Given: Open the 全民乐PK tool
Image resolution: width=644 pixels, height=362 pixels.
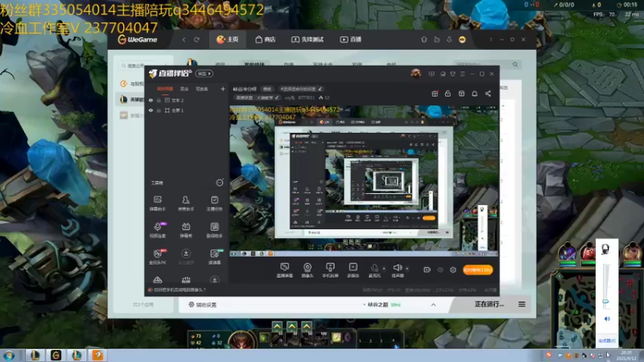Looking at the screenshot, I should pyautogui.click(x=157, y=257).
